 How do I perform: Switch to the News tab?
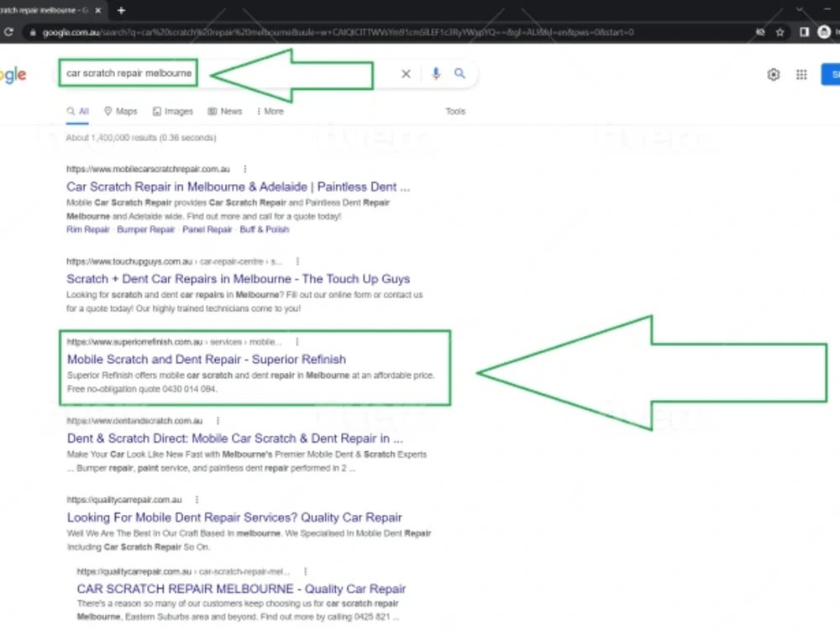coord(225,112)
